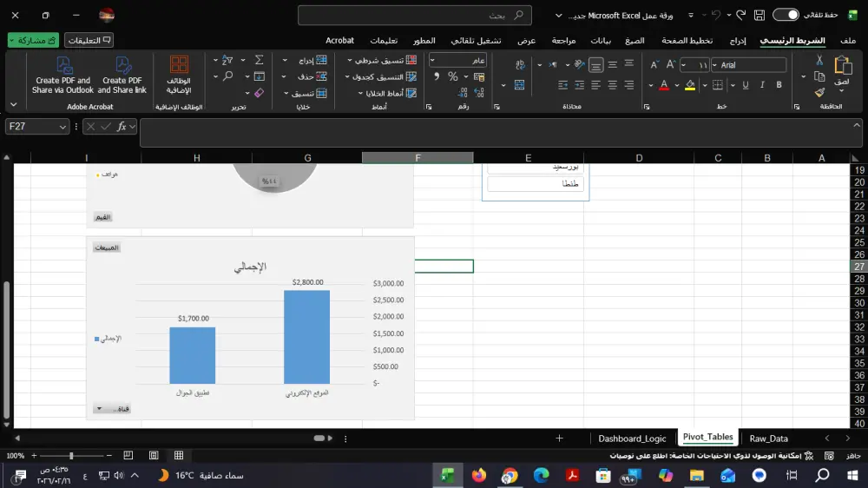Click the Save disk icon in title bar
The width and height of the screenshot is (868, 488).
point(759,15)
